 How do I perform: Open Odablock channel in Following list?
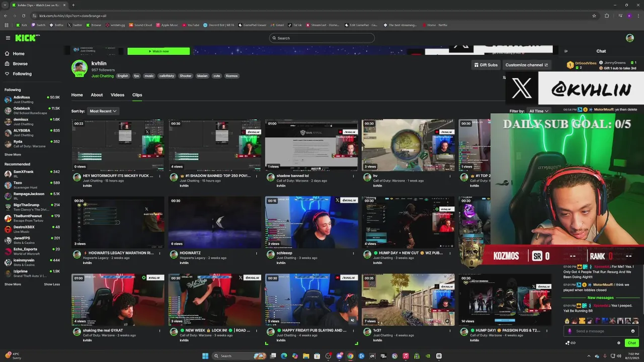32,110
